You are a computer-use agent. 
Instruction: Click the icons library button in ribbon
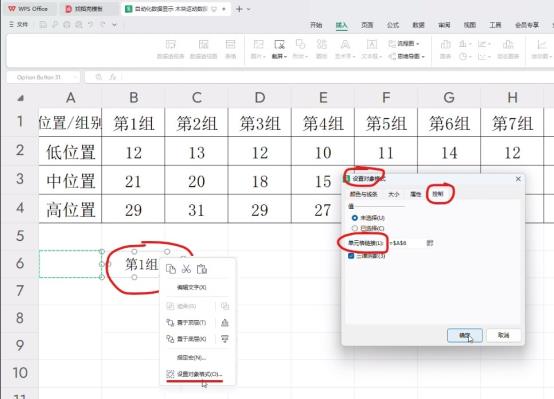click(322, 49)
